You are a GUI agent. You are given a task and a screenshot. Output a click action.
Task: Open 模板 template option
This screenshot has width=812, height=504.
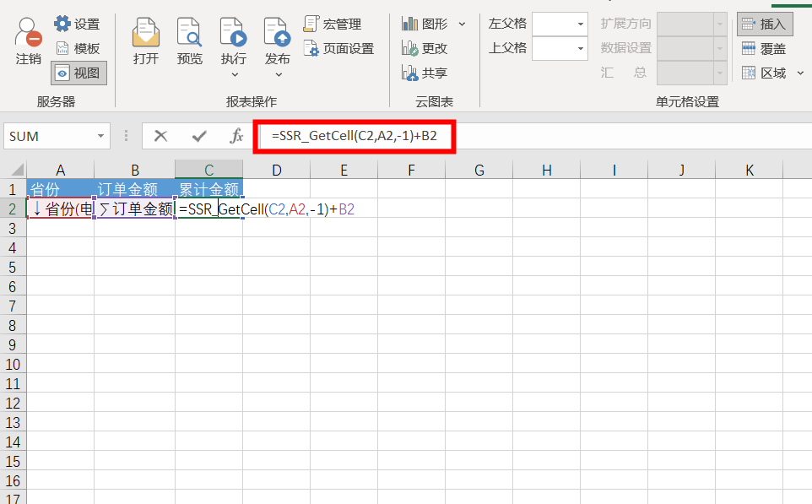click(x=77, y=48)
